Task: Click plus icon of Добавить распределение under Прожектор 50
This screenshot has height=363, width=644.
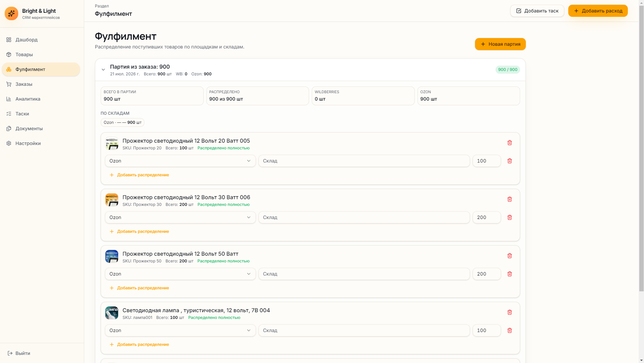Action: (112, 288)
